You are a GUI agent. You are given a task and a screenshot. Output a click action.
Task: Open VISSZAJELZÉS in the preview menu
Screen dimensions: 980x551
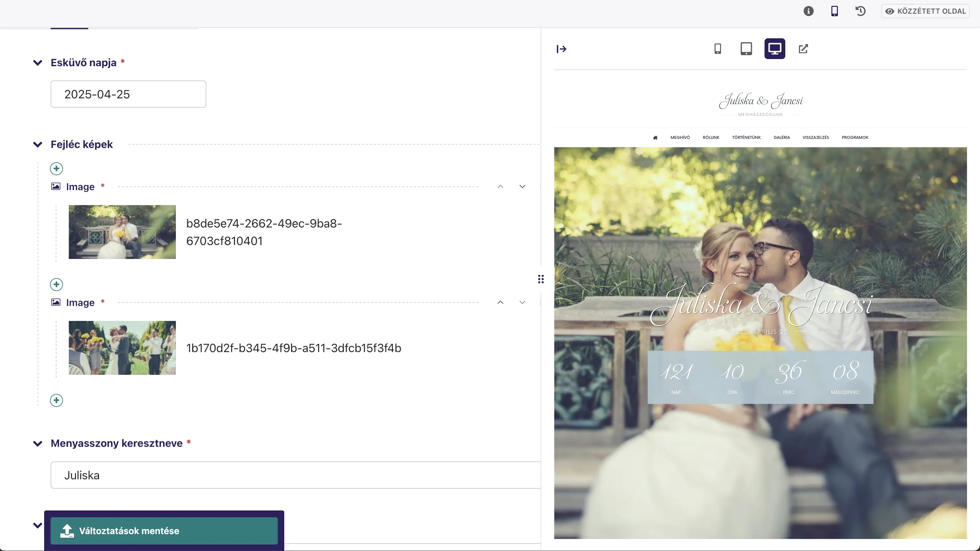click(x=816, y=137)
